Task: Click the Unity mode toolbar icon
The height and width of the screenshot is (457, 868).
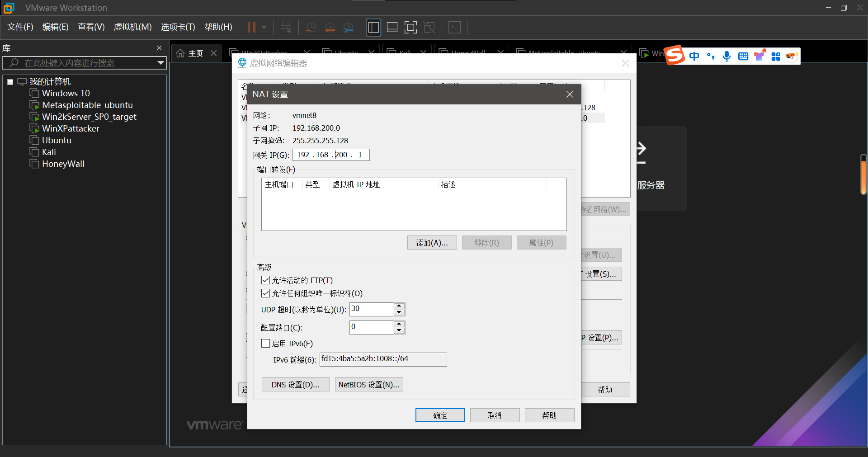Action: coord(429,28)
